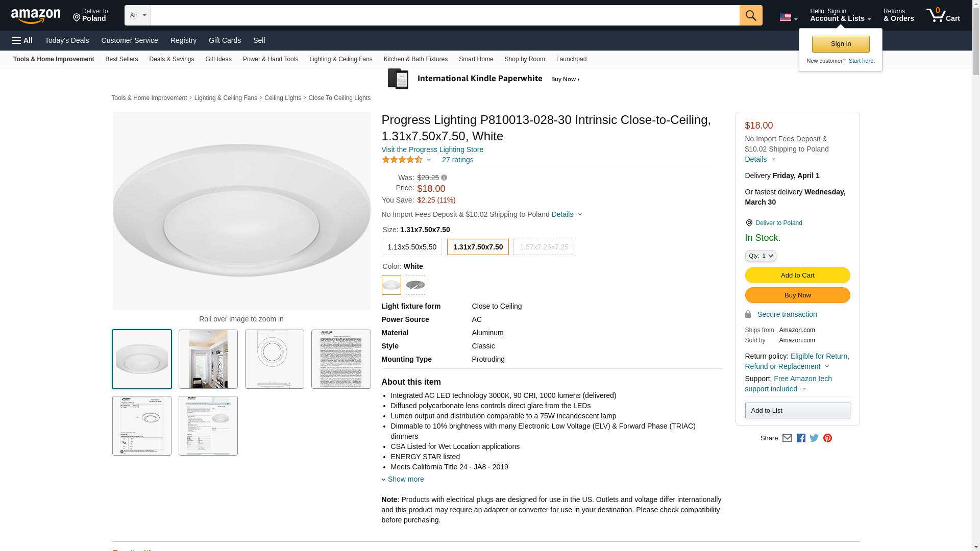Choose the dark bronze color swatch

coord(415,285)
